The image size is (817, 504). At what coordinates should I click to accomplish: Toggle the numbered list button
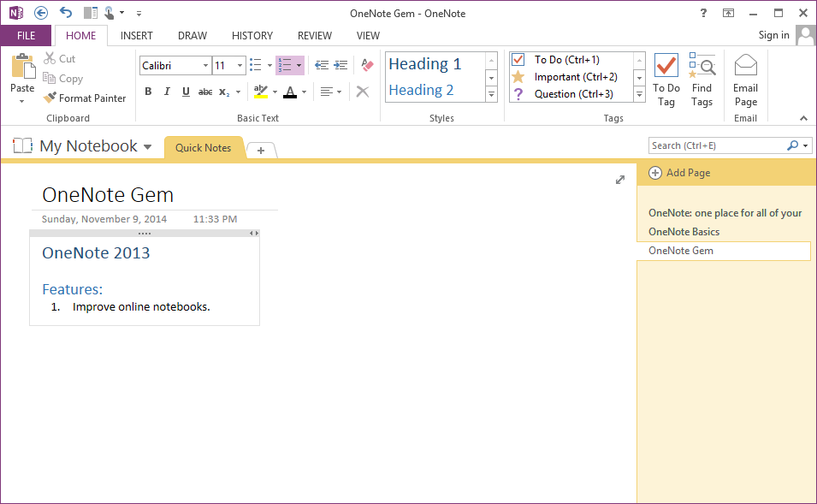(285, 65)
